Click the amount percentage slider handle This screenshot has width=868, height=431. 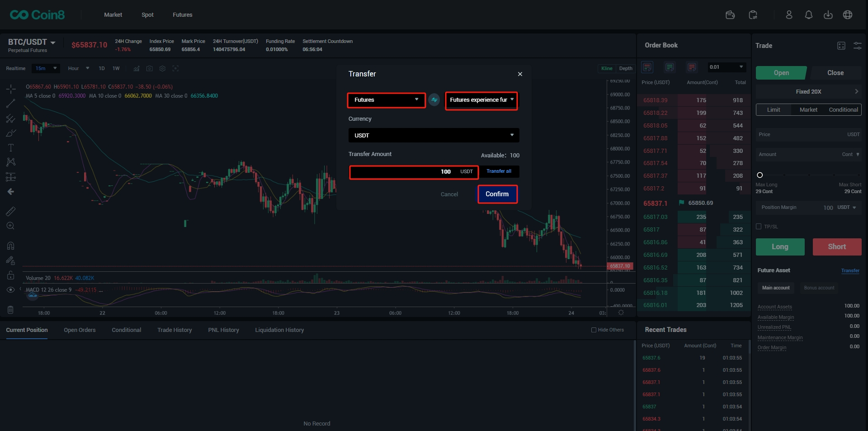(759, 175)
